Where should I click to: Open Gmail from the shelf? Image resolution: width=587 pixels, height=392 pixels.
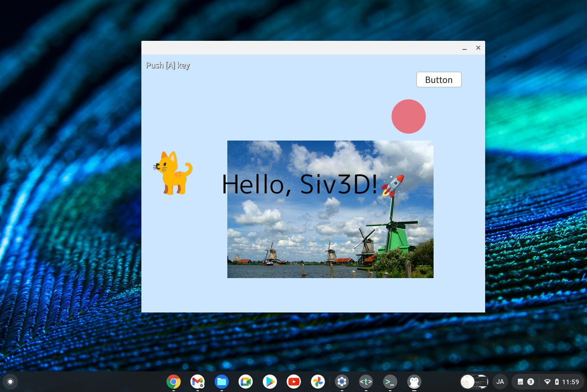pos(198,382)
